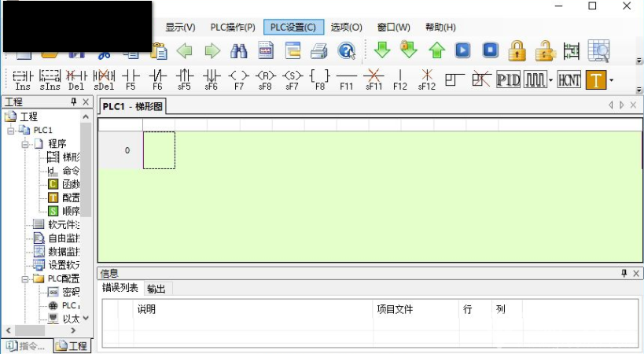644x354 pixels.
Task: Insert instruction box F8
Action: pos(319,79)
